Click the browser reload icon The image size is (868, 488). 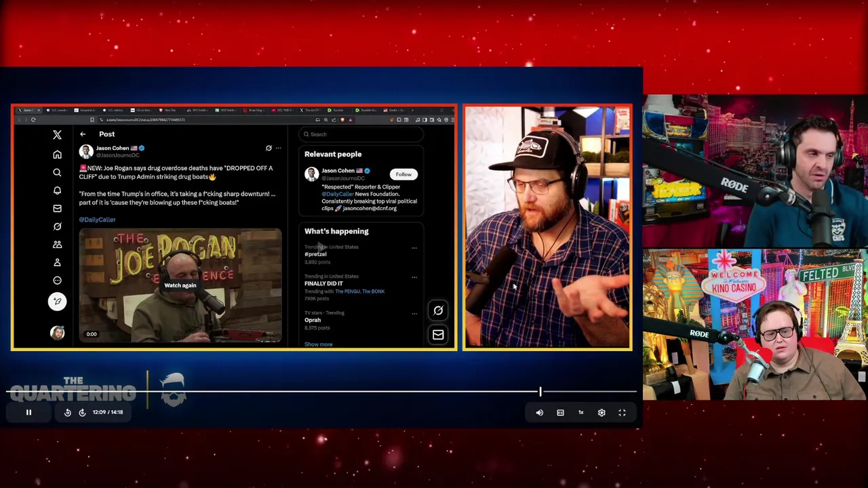click(33, 120)
